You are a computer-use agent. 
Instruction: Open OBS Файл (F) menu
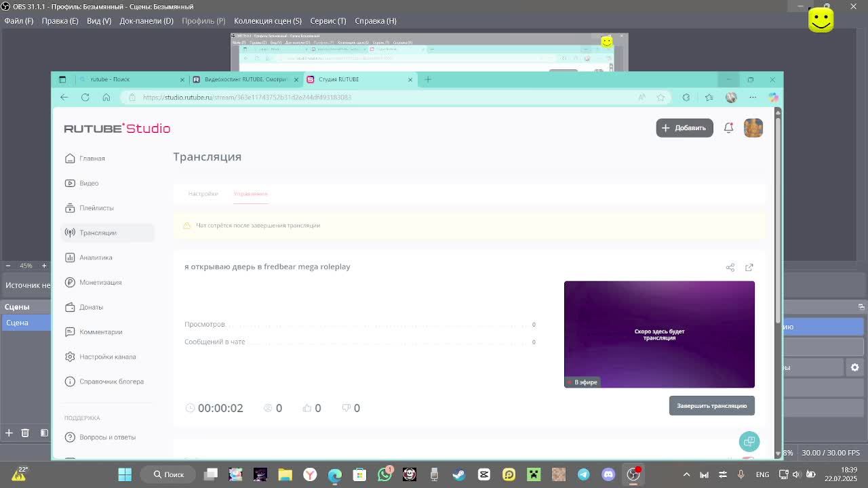click(19, 20)
